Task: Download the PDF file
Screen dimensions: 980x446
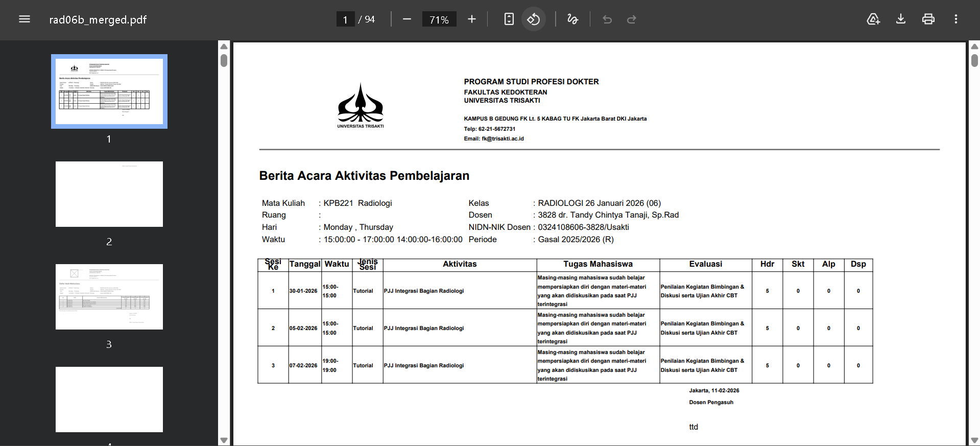Action: click(x=901, y=19)
